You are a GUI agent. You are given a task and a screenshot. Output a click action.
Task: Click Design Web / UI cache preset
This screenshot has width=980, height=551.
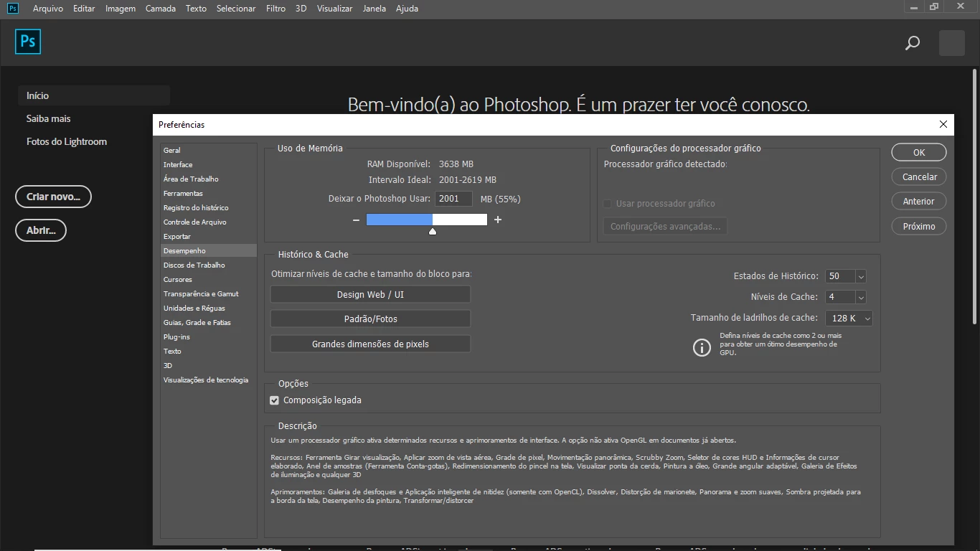pyautogui.click(x=370, y=295)
